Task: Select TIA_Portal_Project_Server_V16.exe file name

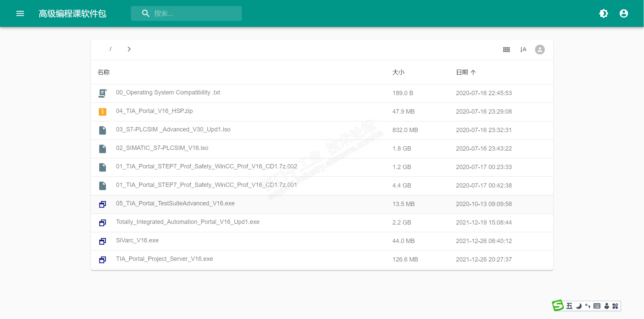Action: [x=164, y=259]
